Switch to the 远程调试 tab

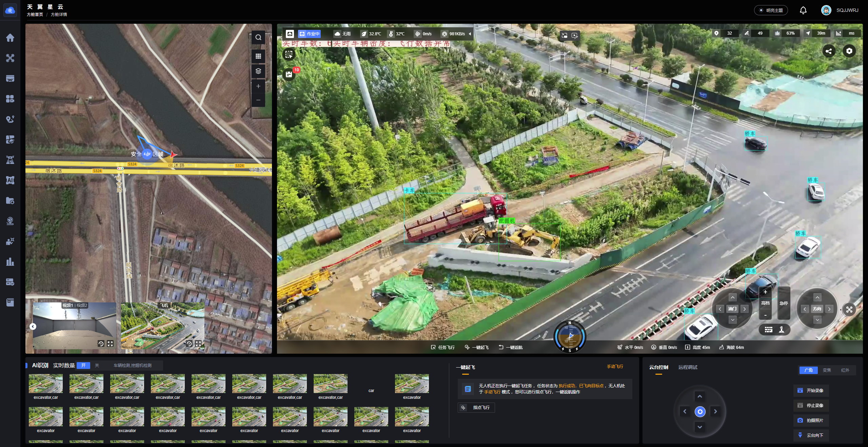688,367
